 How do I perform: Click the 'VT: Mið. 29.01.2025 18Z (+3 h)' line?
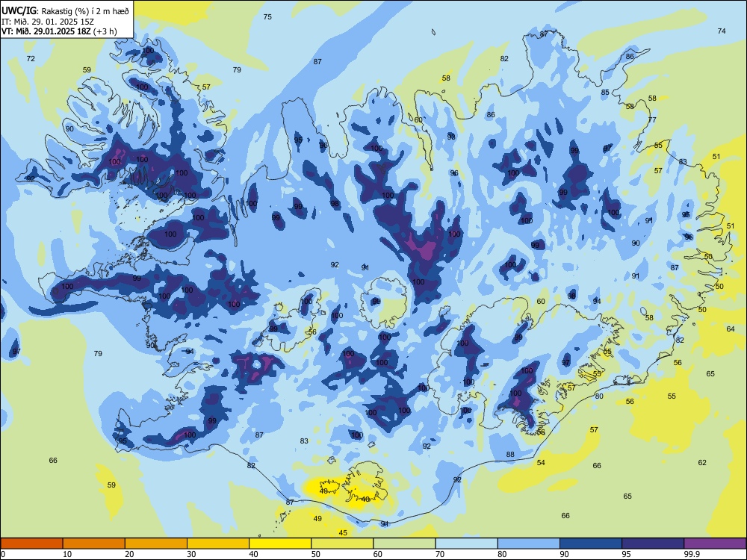coord(59,31)
